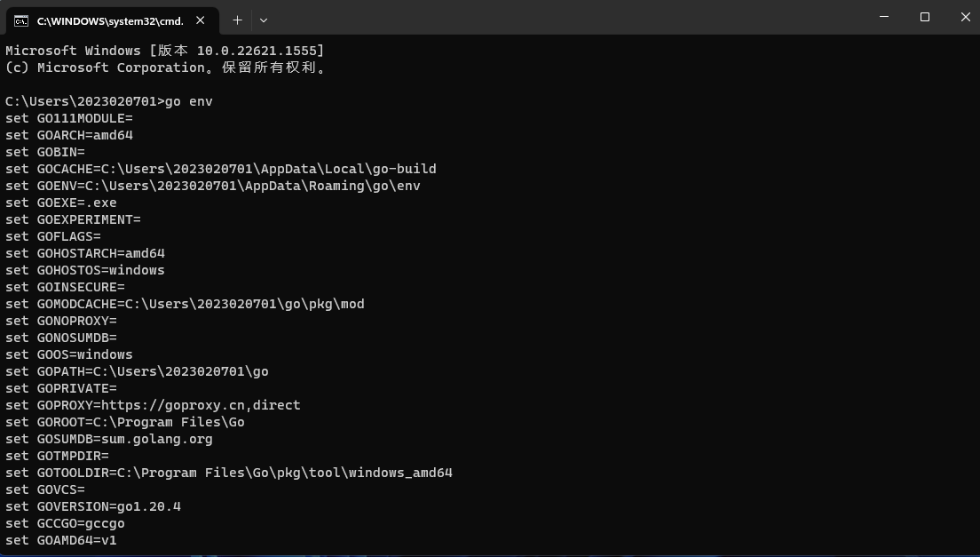Click the GOCACHE go-build path line

tap(221, 169)
